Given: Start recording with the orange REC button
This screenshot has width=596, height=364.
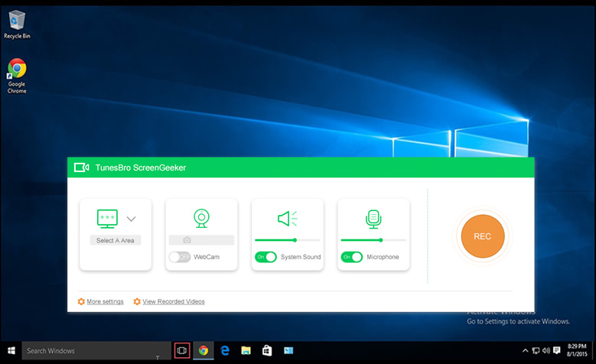Looking at the screenshot, I should click(x=482, y=236).
